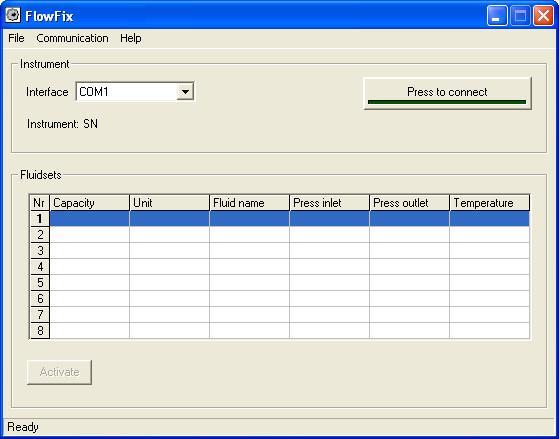Click the FlowFix application icon in title bar
Screen dimensions: 559x439
click(x=13, y=16)
